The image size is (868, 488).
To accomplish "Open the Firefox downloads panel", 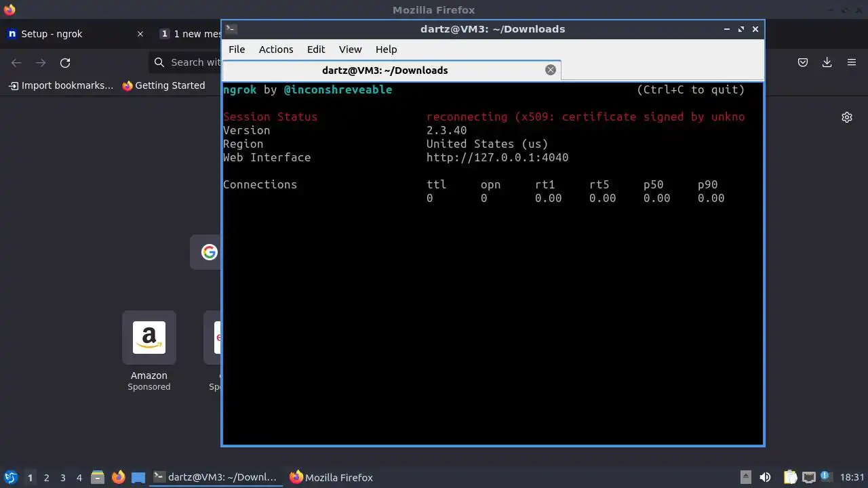I will [x=827, y=62].
